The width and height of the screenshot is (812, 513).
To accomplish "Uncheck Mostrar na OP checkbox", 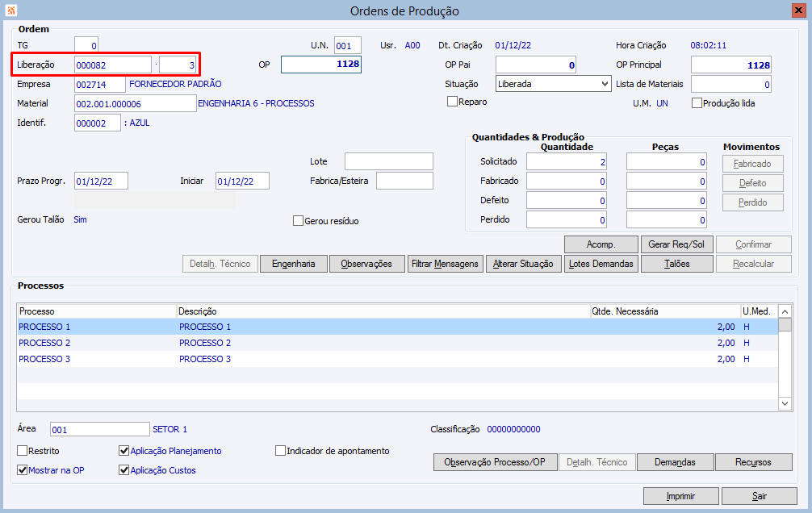I will tap(23, 470).
